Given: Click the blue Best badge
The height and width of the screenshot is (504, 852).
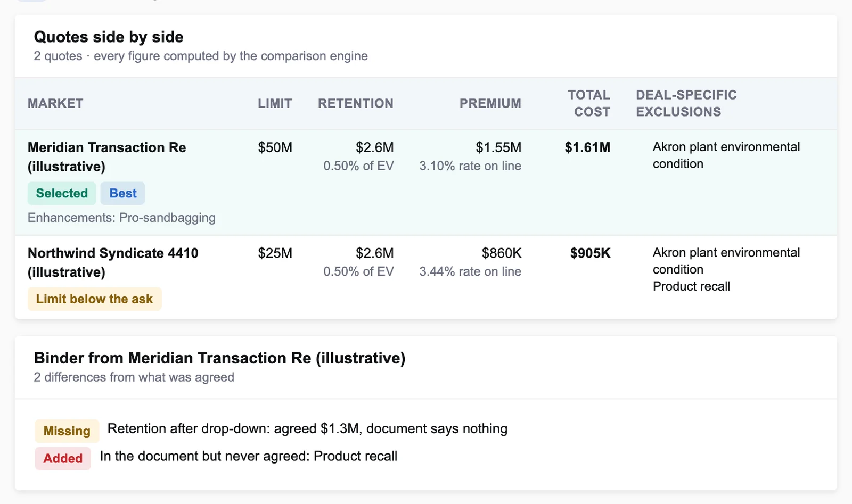Looking at the screenshot, I should [x=123, y=193].
